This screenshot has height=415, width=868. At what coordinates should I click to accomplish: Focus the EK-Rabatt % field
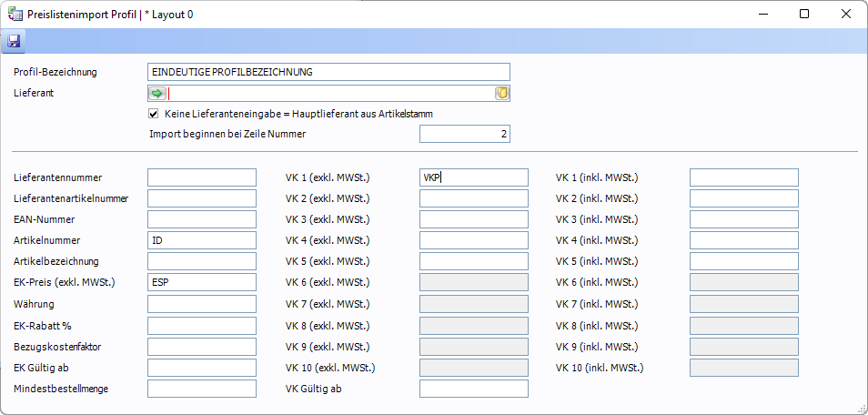201,325
